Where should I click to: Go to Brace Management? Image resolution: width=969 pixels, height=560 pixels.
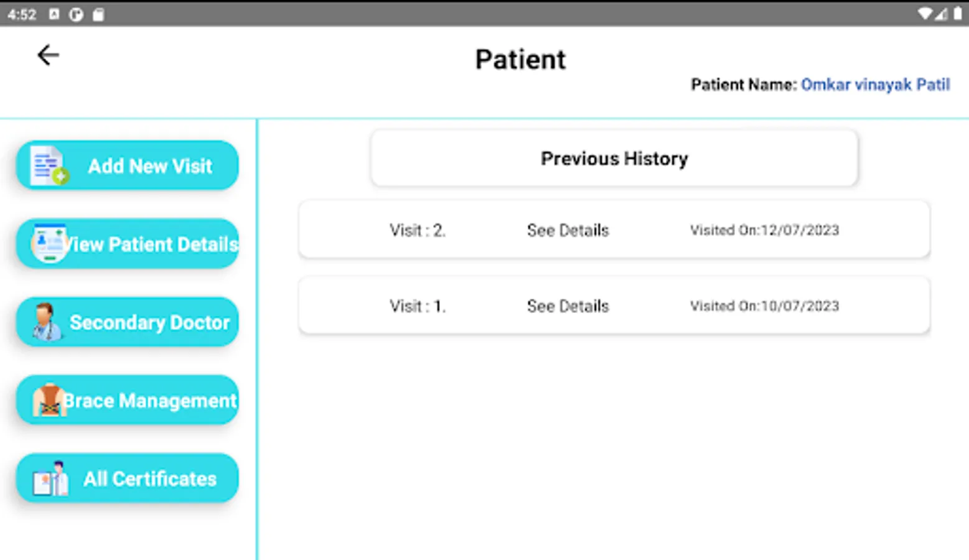(x=149, y=401)
